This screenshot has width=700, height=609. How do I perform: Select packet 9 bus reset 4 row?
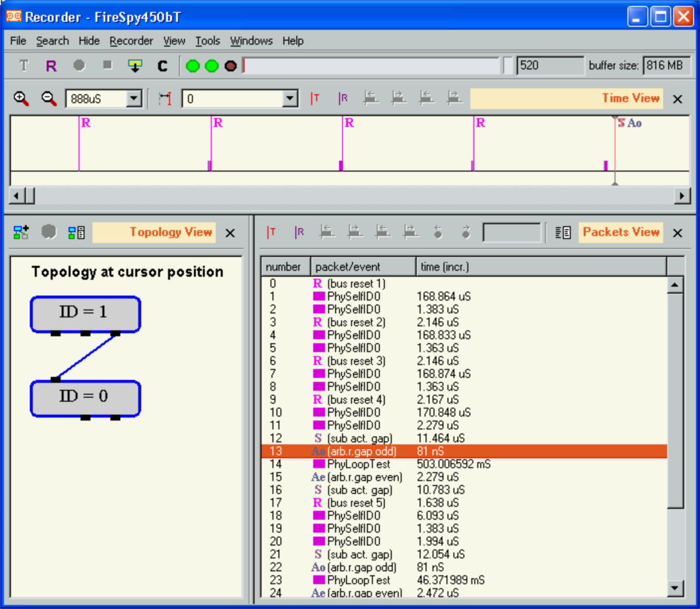coord(464,400)
